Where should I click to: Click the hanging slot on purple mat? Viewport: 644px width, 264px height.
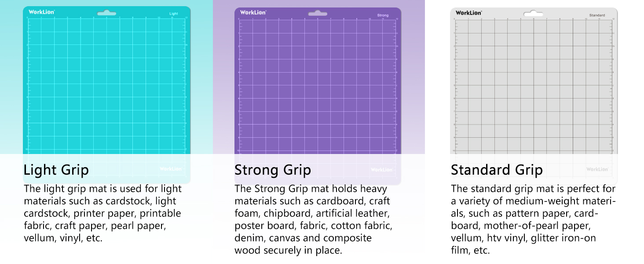click(x=318, y=14)
